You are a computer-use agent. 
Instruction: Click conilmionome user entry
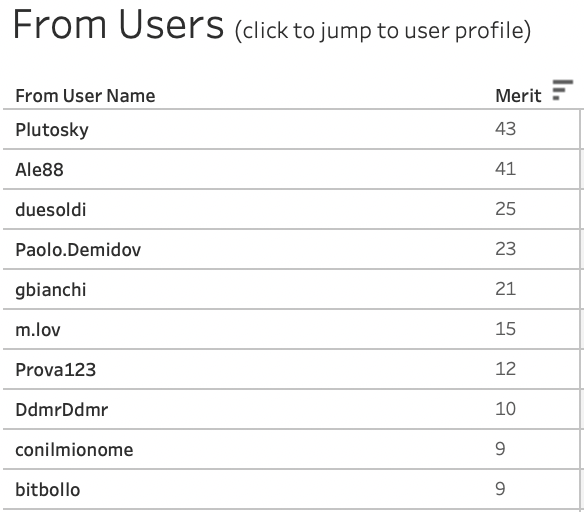point(74,450)
